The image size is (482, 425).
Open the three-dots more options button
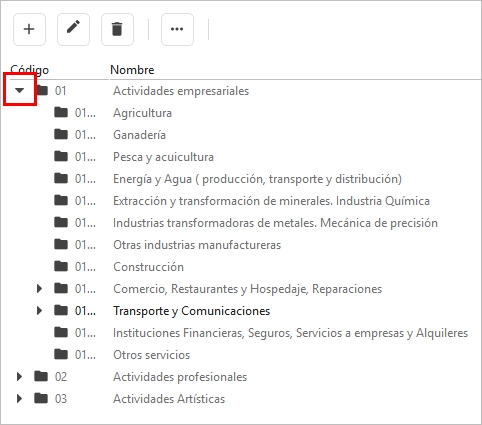(x=177, y=29)
